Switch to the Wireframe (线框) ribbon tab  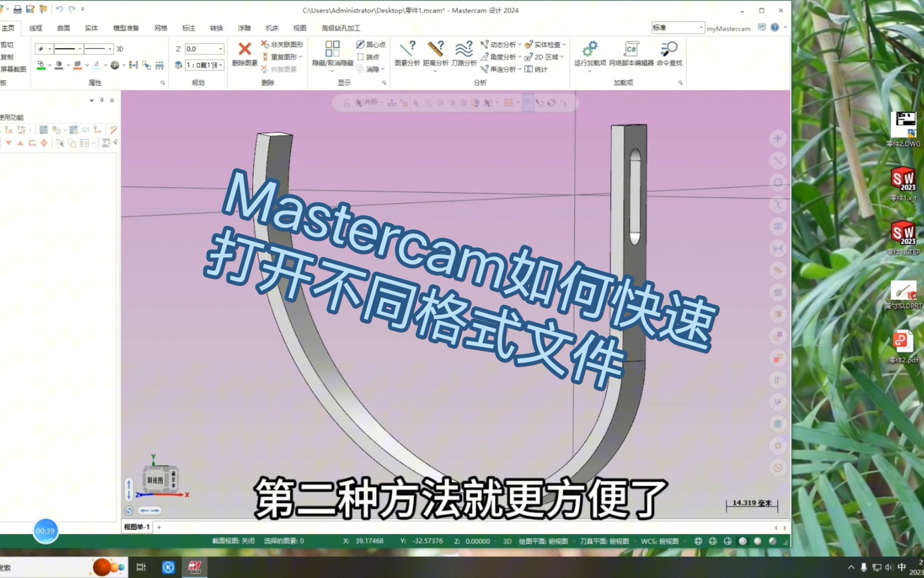click(36, 28)
